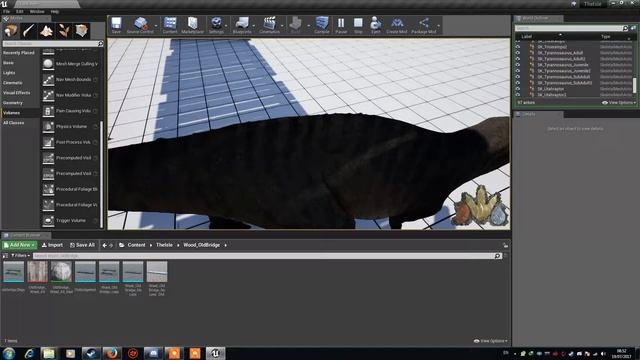Select the Nav Modifier Volume item
The height and width of the screenshot is (360, 640).
coord(70,95)
